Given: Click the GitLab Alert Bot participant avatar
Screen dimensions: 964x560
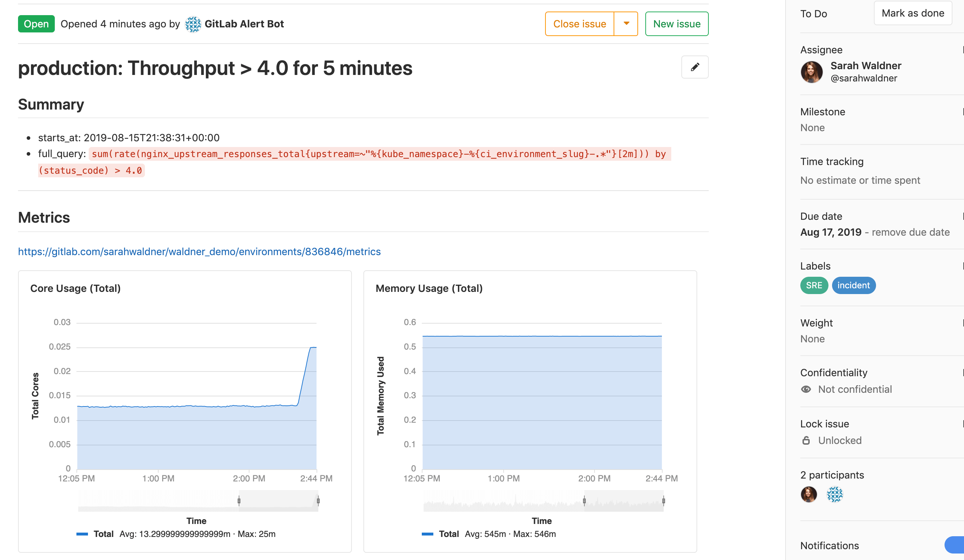Looking at the screenshot, I should (834, 494).
